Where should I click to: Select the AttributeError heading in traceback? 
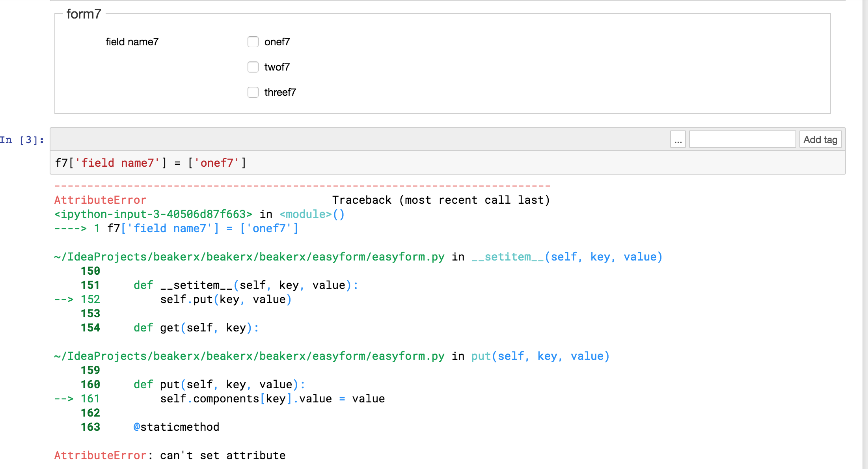tap(100, 200)
